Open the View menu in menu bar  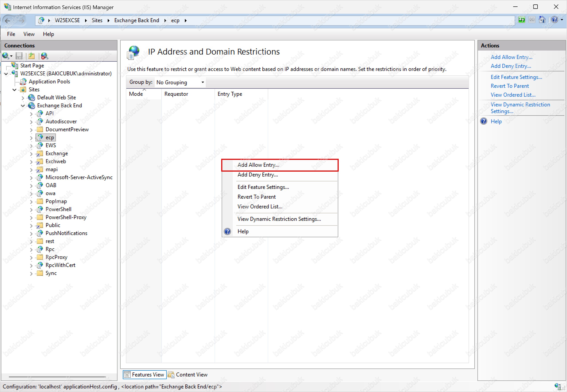click(x=29, y=34)
